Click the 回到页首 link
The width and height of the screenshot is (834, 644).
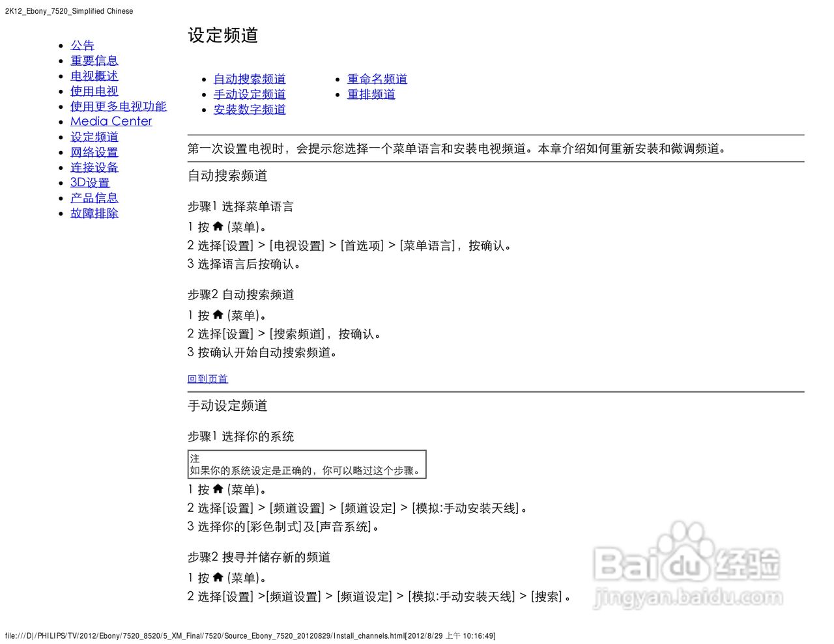coord(208,379)
